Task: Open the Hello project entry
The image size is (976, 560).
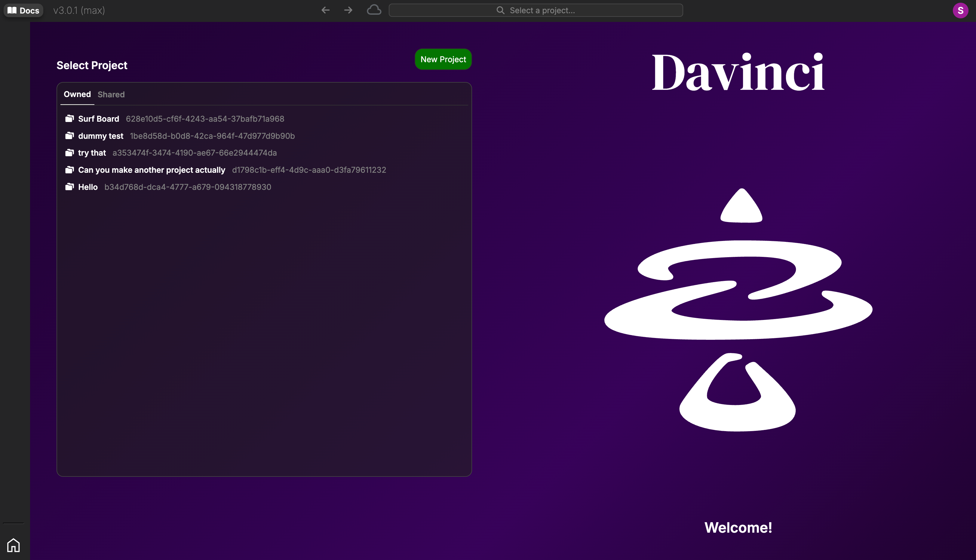Action: point(88,187)
